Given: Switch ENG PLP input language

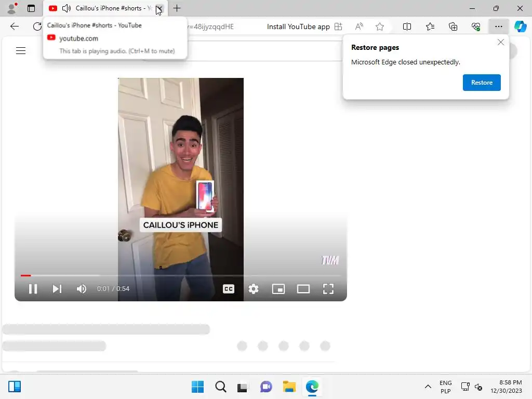Looking at the screenshot, I should pos(445,387).
